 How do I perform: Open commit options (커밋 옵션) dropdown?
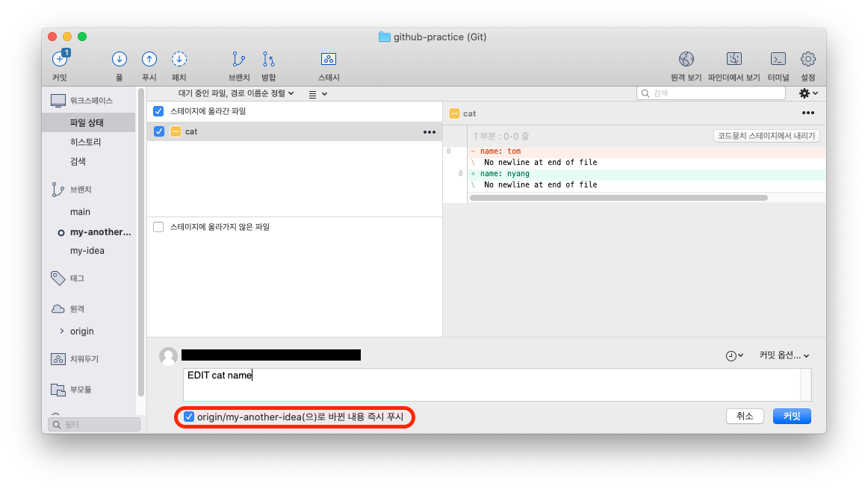point(784,355)
